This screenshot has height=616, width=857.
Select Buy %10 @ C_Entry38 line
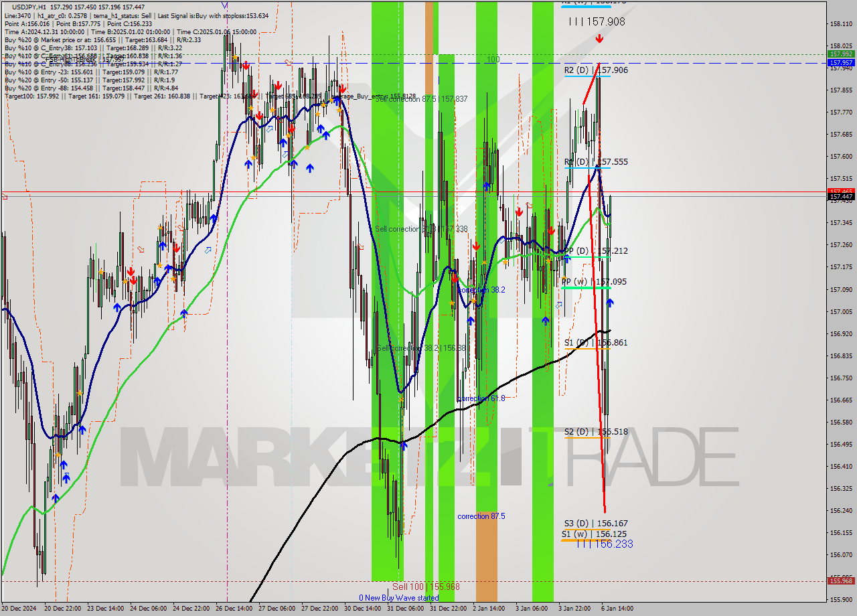(93, 48)
